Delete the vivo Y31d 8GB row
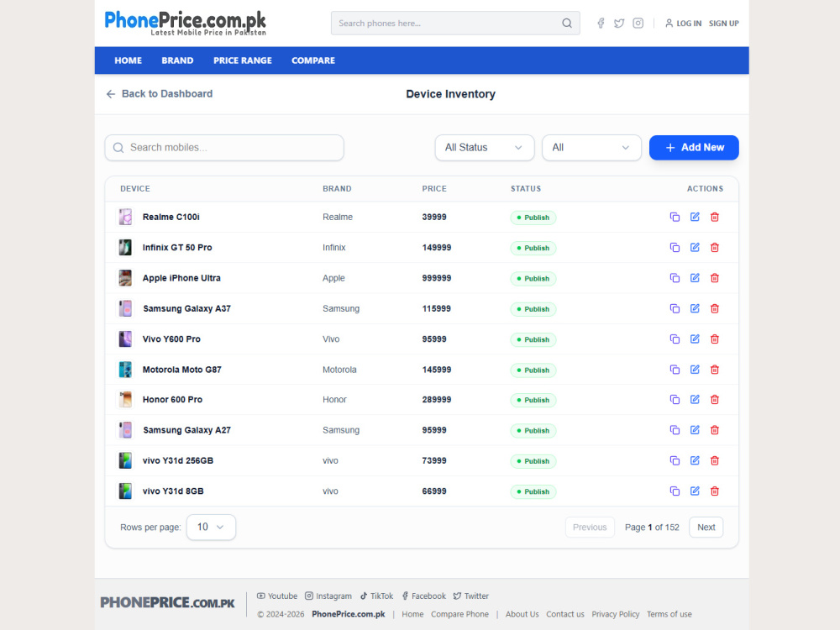The image size is (840, 630). point(715,491)
